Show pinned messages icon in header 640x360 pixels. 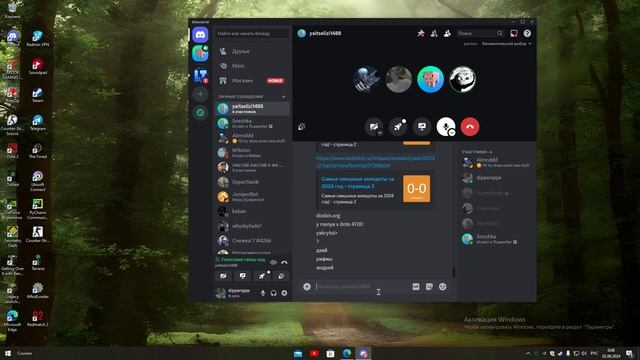tap(421, 33)
